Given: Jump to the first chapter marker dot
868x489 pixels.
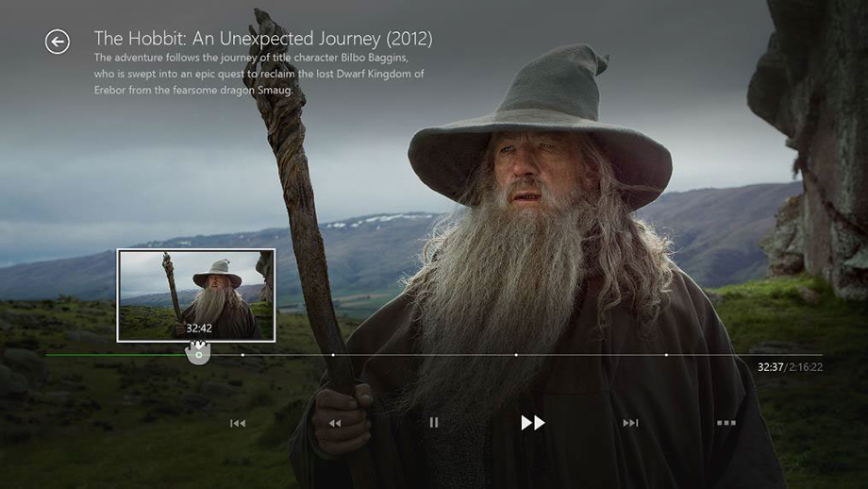Looking at the screenshot, I should tap(242, 355).
